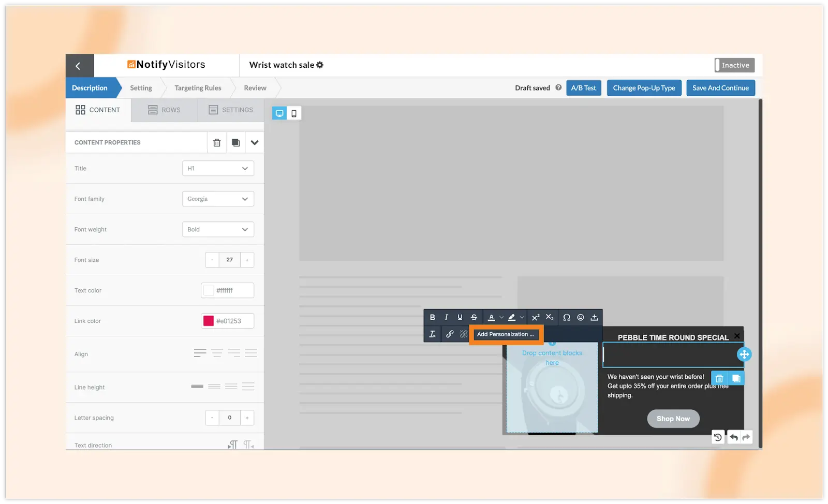Expand the Font weight Bold dropdown
This screenshot has width=828, height=504.
tap(218, 229)
